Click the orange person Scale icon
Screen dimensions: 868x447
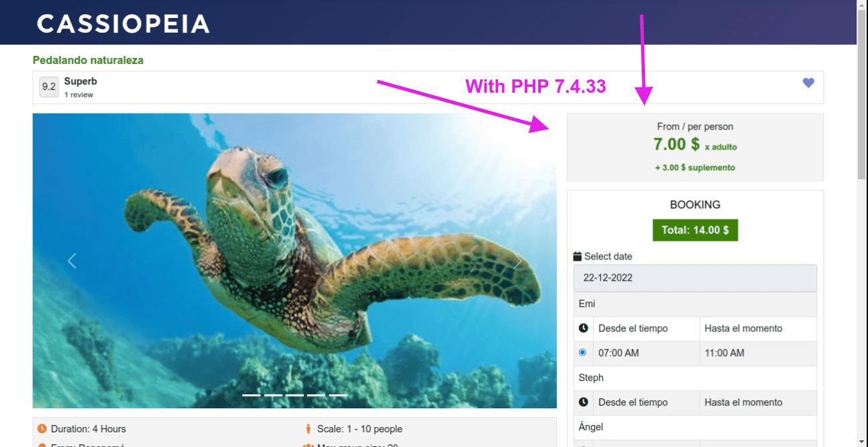click(308, 429)
